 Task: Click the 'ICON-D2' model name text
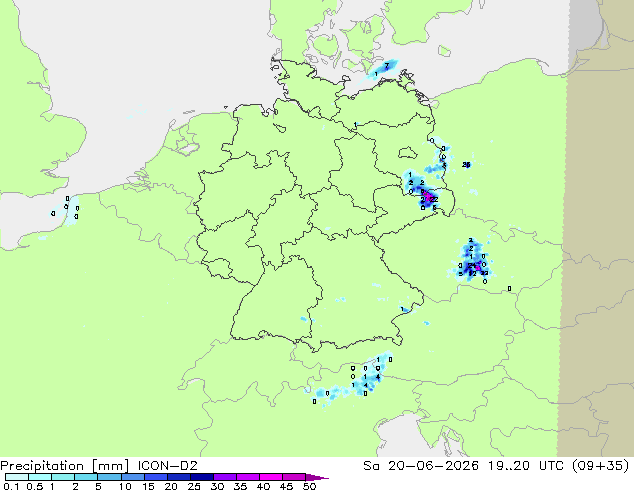(x=167, y=466)
